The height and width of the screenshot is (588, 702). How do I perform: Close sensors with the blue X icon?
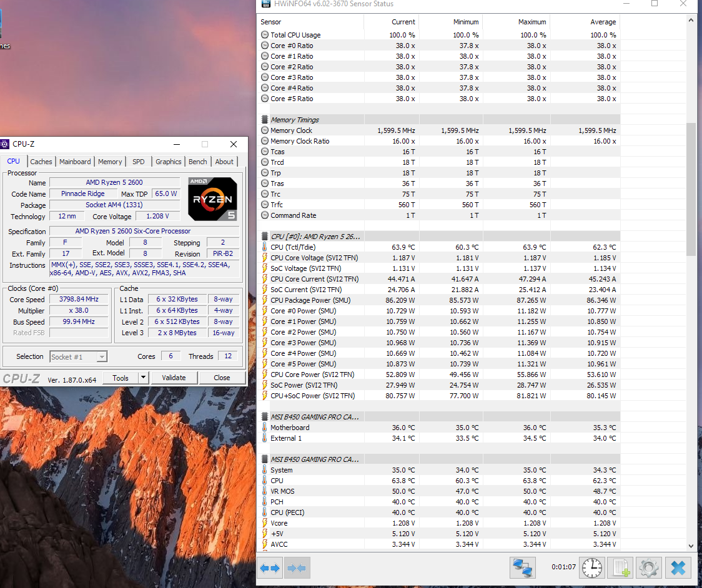[678, 568]
